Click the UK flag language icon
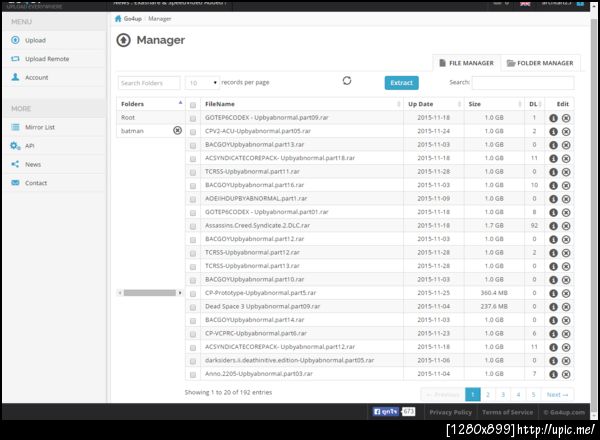The image size is (600, 440). (x=525, y=3)
